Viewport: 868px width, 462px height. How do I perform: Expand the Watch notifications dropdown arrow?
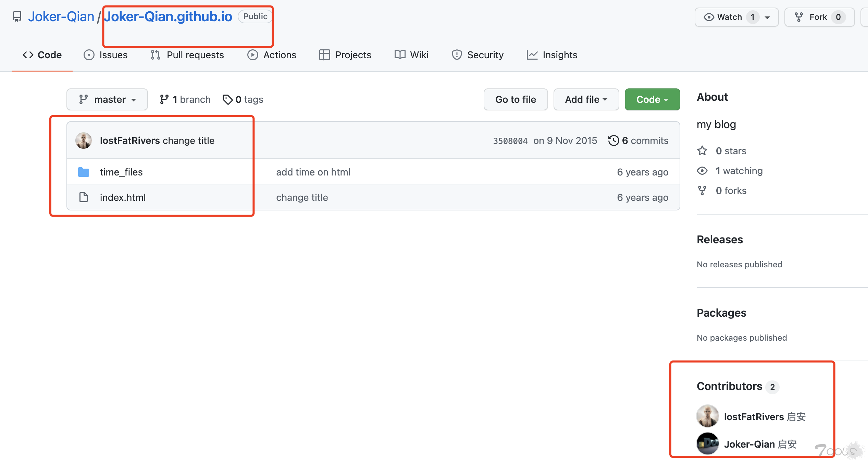[x=767, y=17]
